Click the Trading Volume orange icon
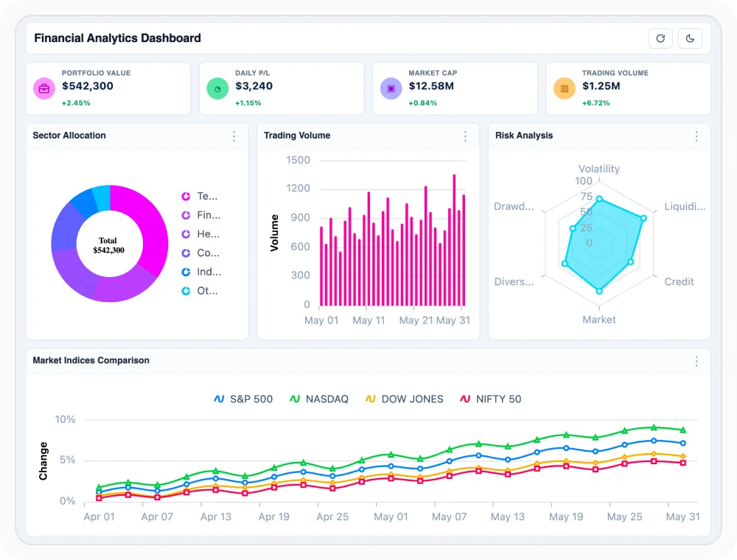737x560 pixels. 565,88
